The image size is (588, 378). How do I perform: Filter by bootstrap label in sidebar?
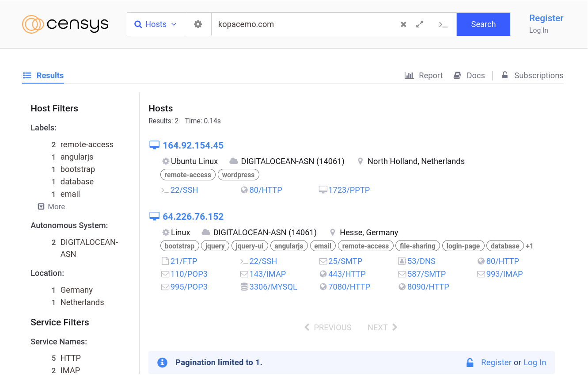[x=78, y=169]
